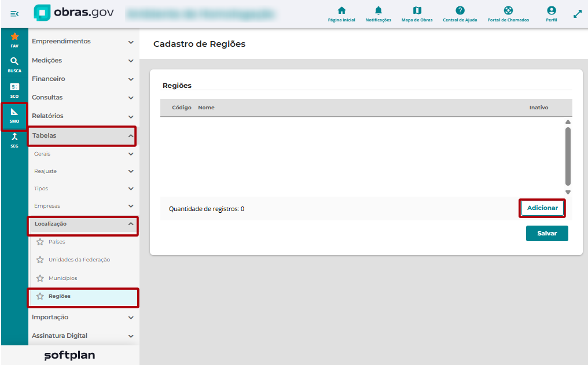The width and height of the screenshot is (588, 365).
Task: Favorite the Regiões item star
Action: coord(40,296)
